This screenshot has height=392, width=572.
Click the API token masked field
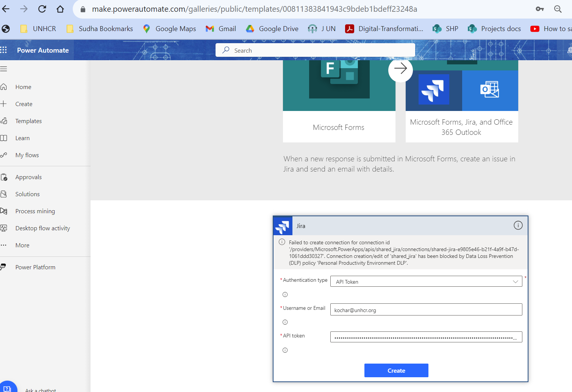(426, 337)
